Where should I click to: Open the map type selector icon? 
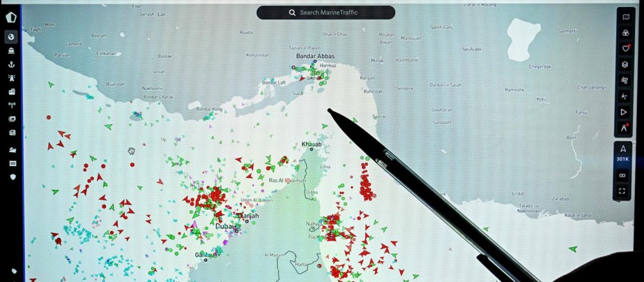[623, 16]
